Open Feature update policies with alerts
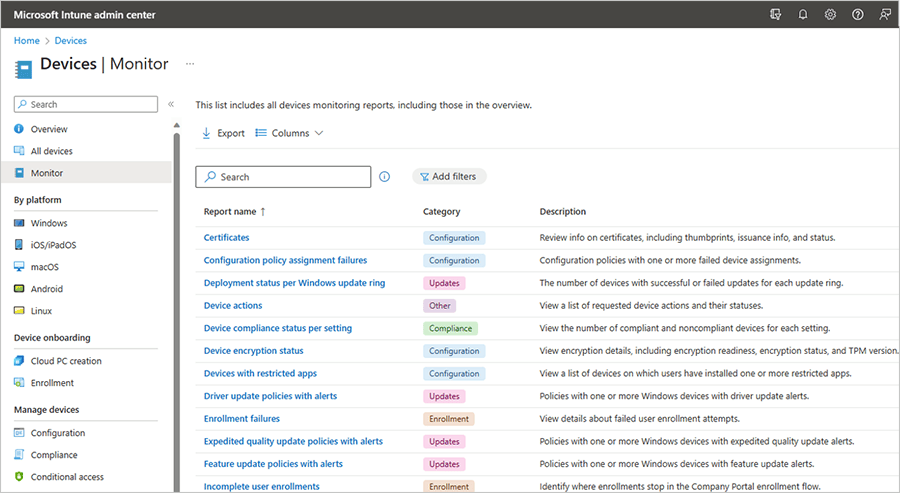Screen dimensions: 900x493 (x=273, y=464)
